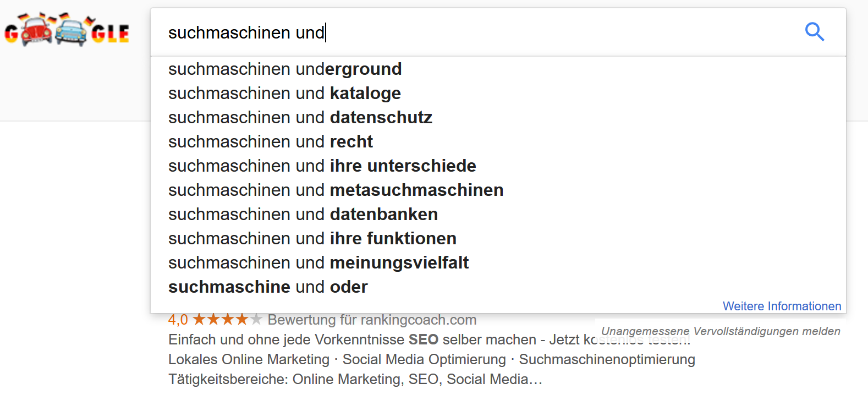Pick 'suchmaschinen und recht' suggestion
This screenshot has height=411, width=868.
(x=270, y=141)
